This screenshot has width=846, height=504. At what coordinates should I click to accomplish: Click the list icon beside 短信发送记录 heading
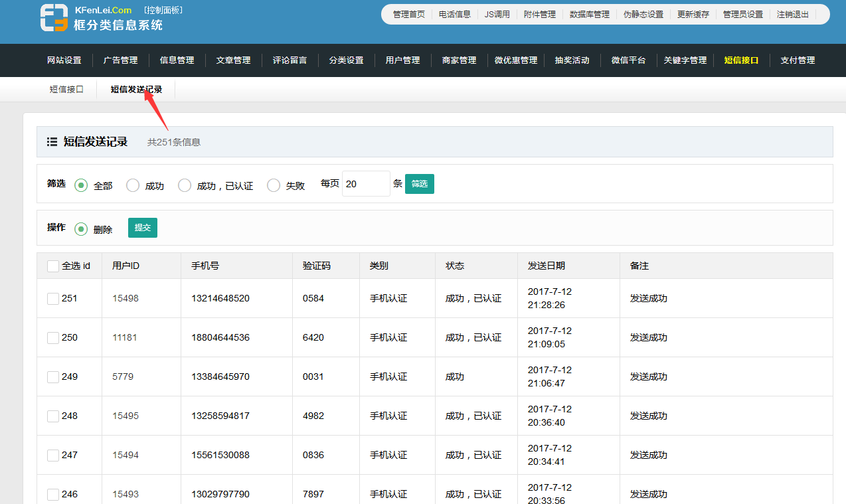[x=52, y=141]
